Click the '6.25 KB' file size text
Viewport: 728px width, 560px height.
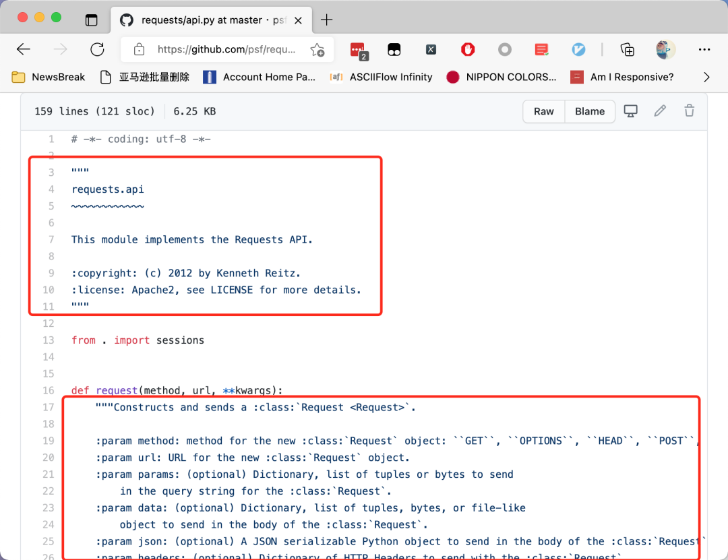(195, 111)
